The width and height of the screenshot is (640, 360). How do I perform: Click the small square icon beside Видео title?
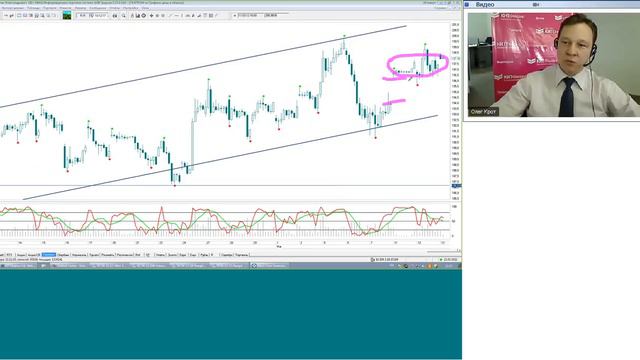(467, 4)
